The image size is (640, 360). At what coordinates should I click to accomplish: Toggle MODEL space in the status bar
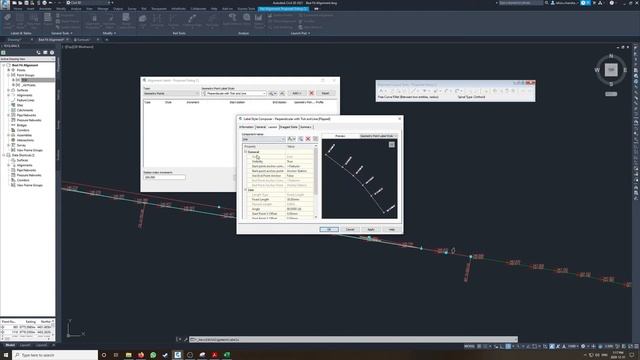click(x=469, y=347)
